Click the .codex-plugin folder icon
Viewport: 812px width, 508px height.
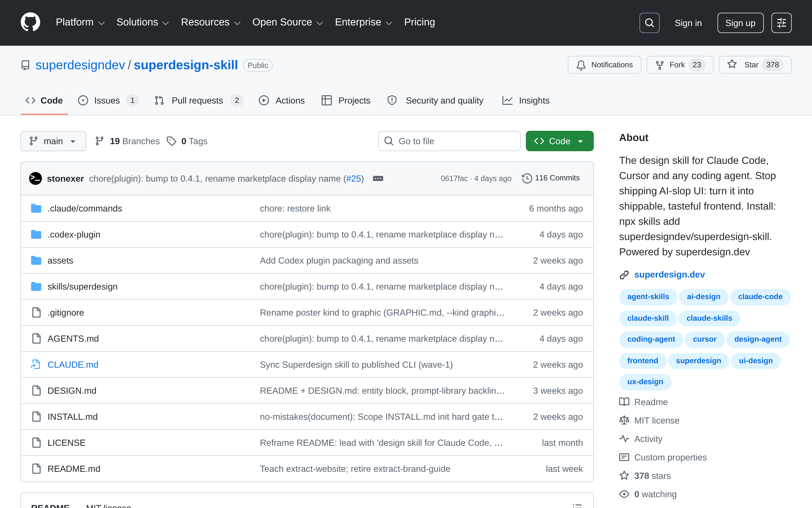(36, 235)
